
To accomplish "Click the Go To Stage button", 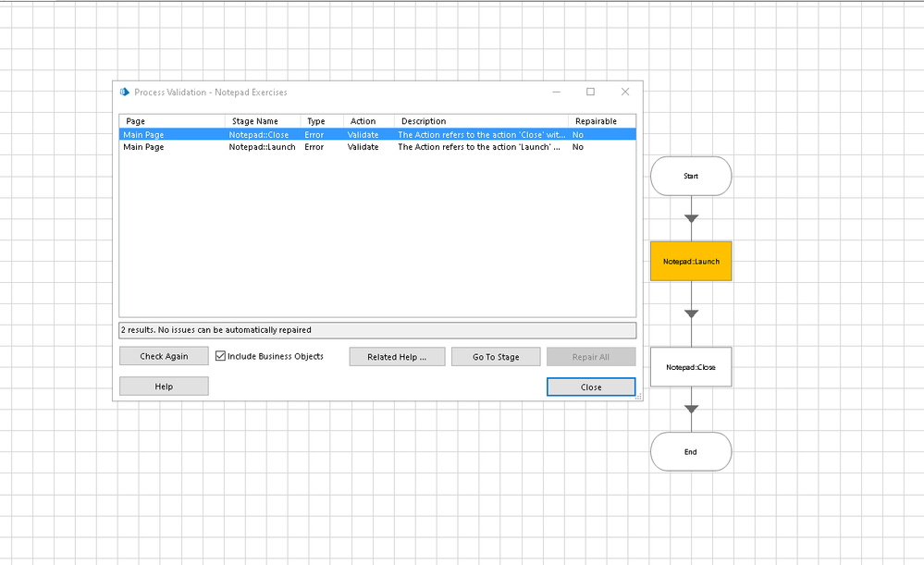I will (x=496, y=357).
